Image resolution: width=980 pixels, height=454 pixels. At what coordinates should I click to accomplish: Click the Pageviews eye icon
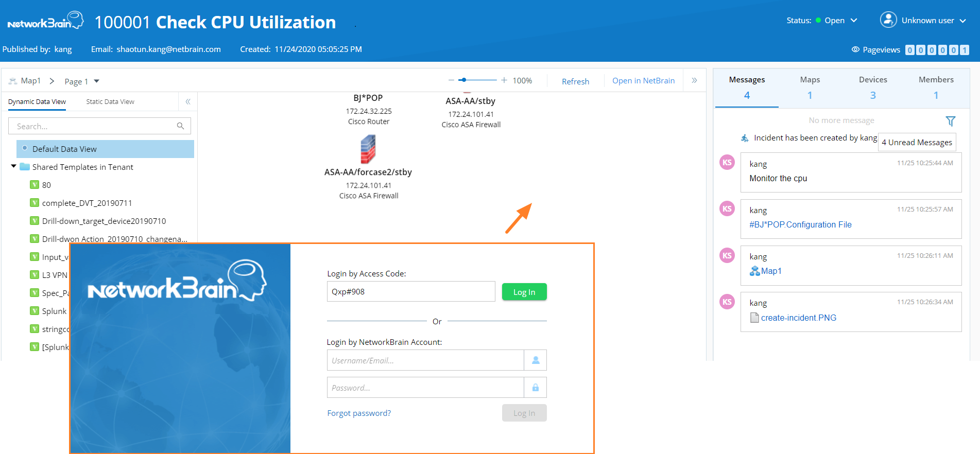coord(855,49)
